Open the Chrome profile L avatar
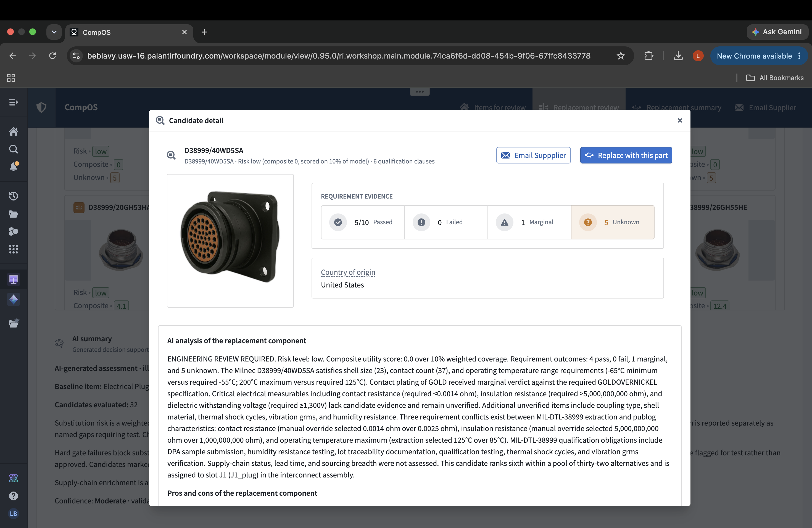The image size is (812, 528). (698, 56)
